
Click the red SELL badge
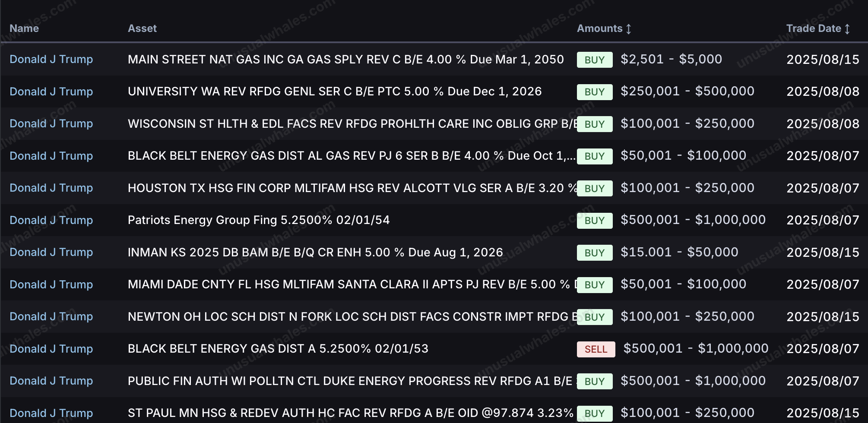[596, 349]
